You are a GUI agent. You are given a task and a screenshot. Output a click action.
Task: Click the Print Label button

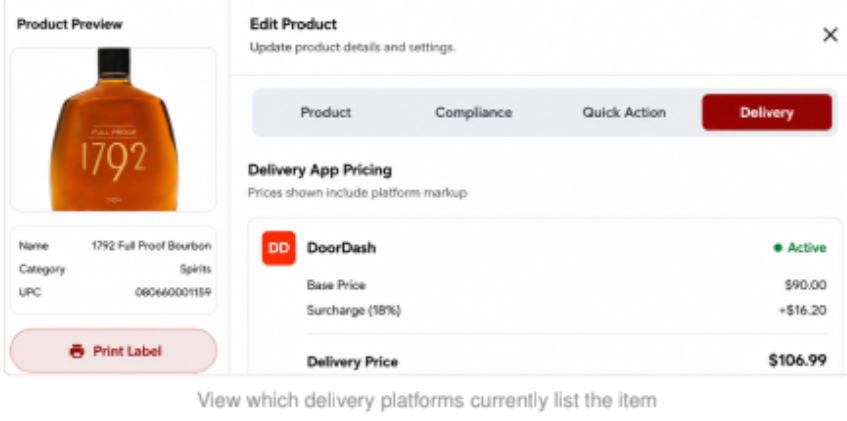click(113, 351)
